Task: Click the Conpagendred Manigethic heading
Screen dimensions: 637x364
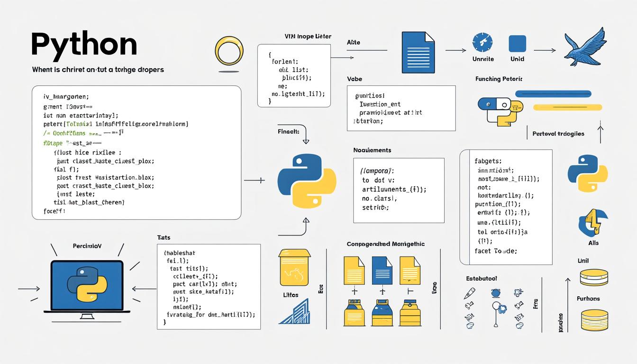Action: tap(385, 244)
